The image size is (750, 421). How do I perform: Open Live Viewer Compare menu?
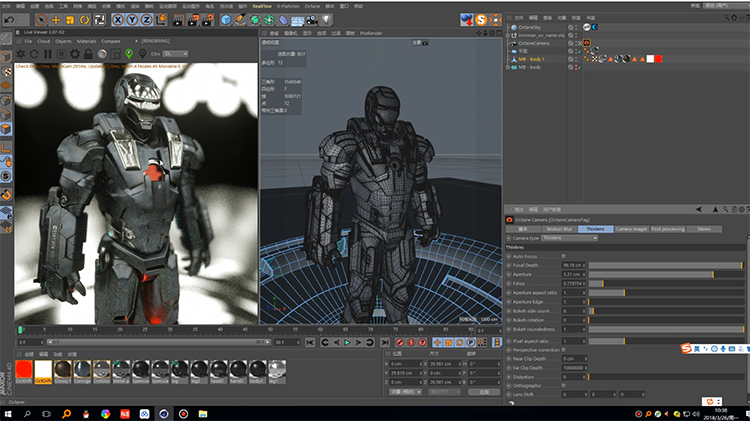(111, 41)
